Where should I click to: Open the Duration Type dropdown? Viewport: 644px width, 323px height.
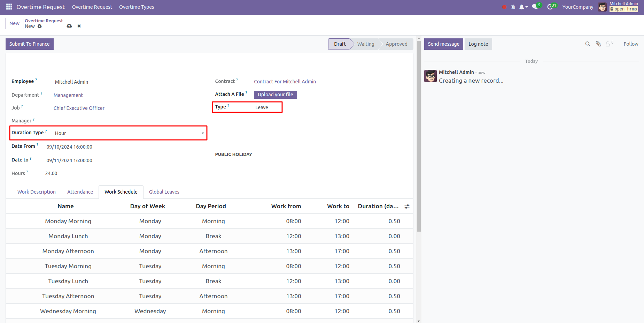click(x=129, y=133)
